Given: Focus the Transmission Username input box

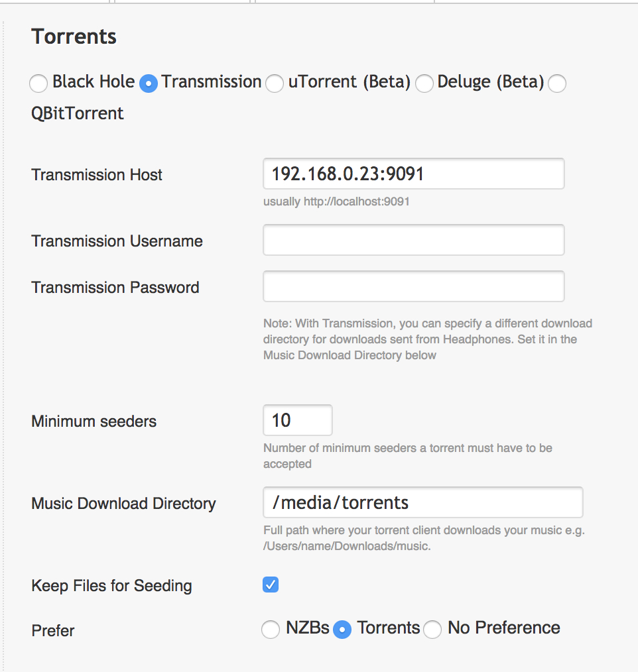Looking at the screenshot, I should pyautogui.click(x=414, y=240).
